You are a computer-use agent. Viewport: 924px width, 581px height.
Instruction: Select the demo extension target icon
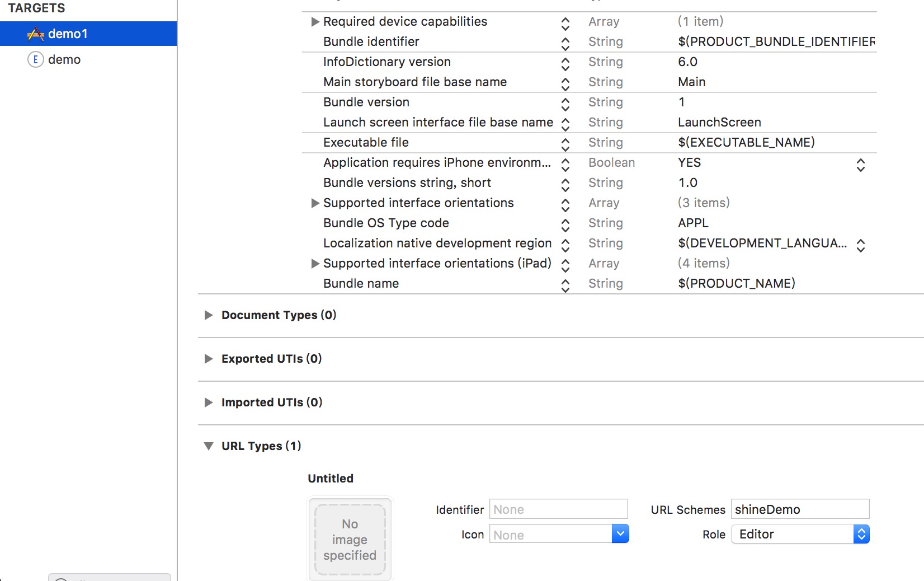(x=36, y=59)
